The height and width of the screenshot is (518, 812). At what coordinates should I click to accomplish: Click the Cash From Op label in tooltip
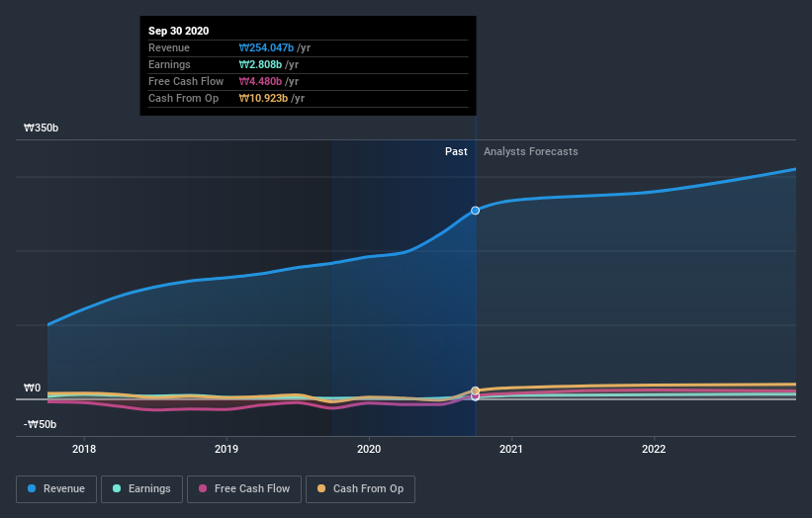(x=183, y=98)
